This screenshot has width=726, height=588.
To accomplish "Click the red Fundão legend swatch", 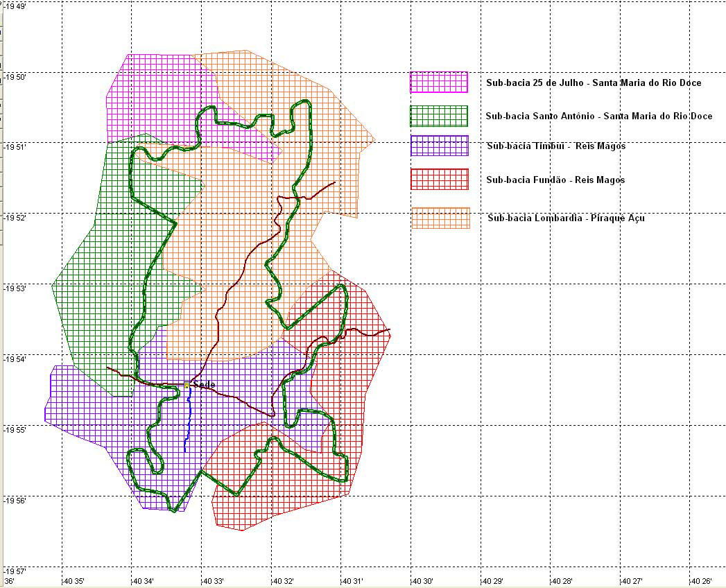I will click(440, 179).
